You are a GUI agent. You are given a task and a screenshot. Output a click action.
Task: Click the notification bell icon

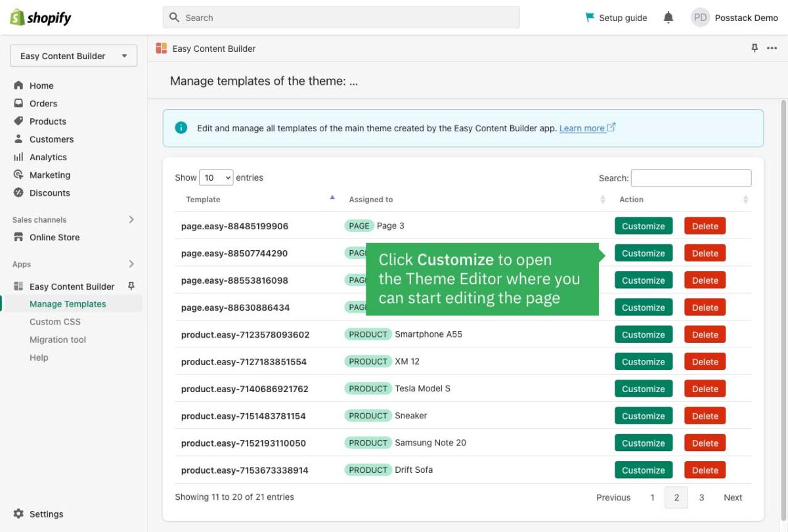668,18
